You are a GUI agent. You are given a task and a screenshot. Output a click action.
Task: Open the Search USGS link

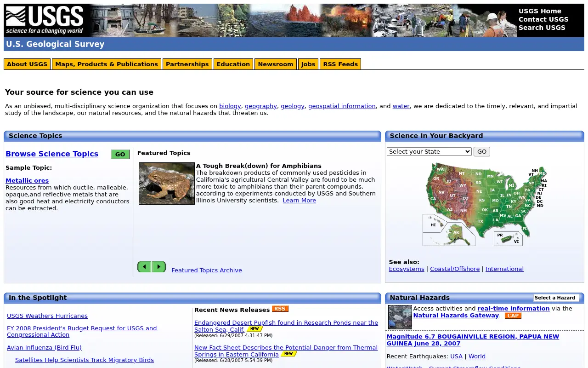coord(542,28)
